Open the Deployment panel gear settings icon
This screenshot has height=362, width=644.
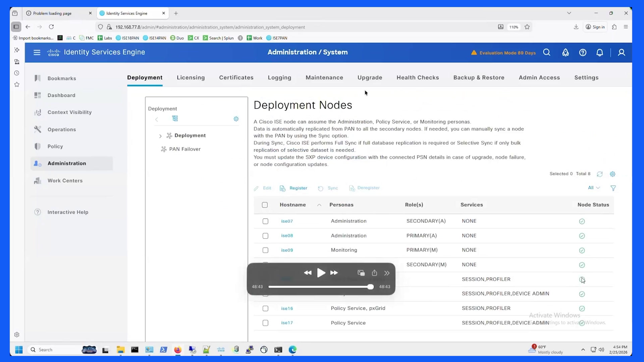click(x=236, y=119)
